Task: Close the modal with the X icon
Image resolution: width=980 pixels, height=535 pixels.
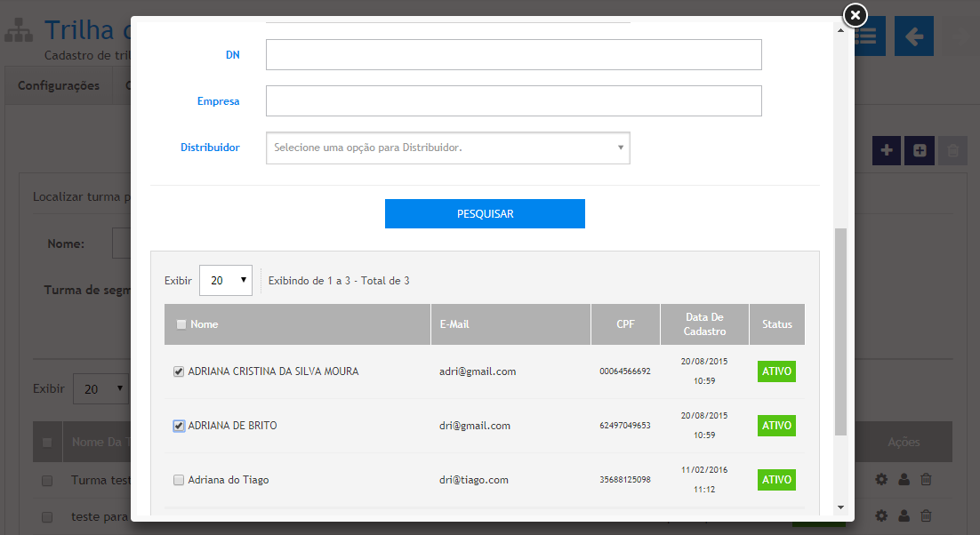Action: coord(854,15)
